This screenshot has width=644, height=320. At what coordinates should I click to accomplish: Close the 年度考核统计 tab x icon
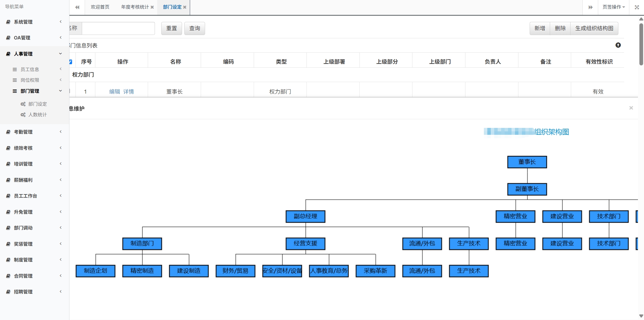point(152,7)
